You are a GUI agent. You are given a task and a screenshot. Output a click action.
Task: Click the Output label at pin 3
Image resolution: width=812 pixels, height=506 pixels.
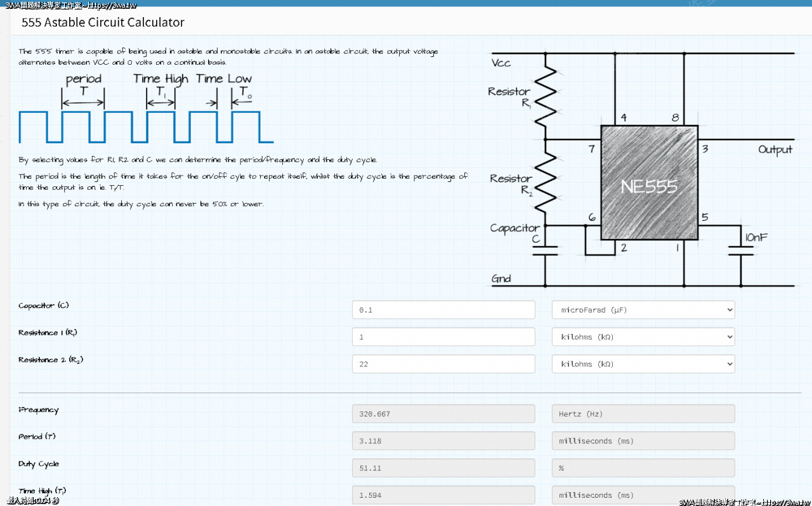(x=775, y=150)
